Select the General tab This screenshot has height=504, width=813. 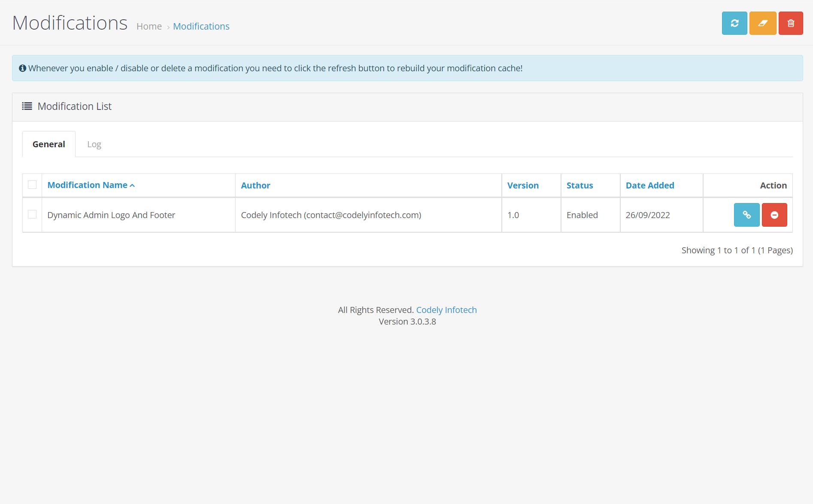click(x=49, y=144)
